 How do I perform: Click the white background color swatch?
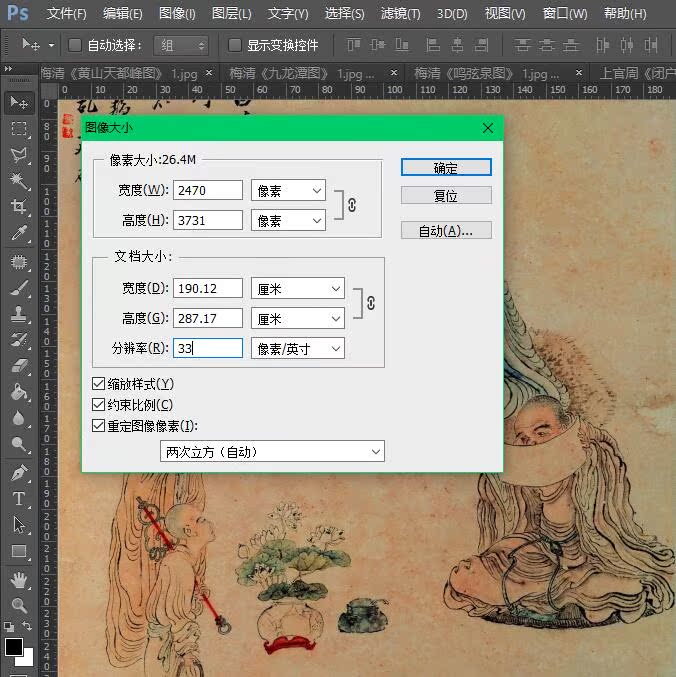pos(28,659)
